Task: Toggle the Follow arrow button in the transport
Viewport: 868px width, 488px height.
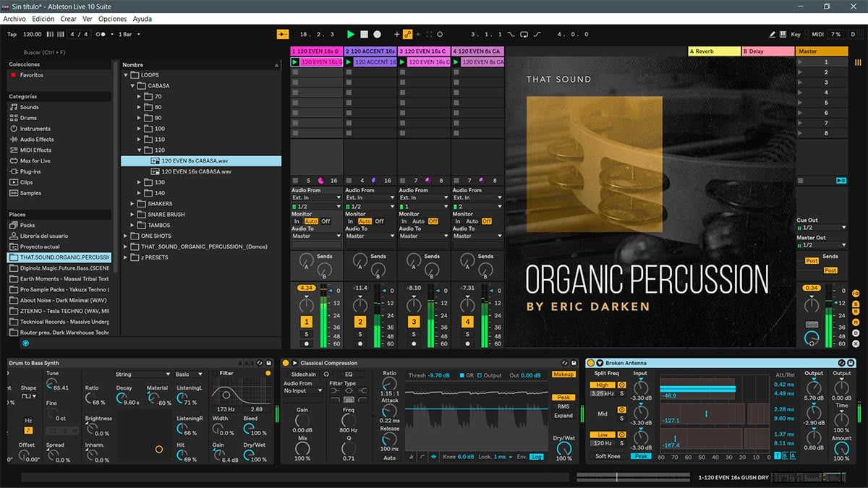Action: point(282,34)
